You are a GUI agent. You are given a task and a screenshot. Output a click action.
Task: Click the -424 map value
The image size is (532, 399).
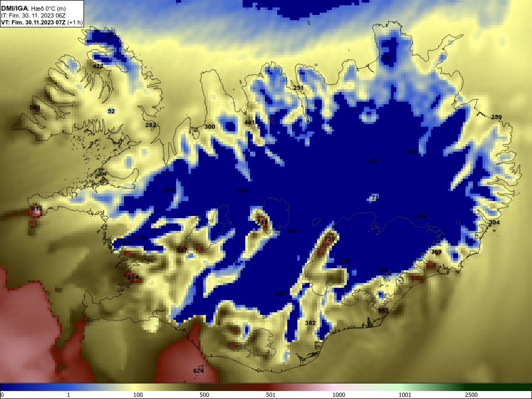pyautogui.click(x=243, y=190)
